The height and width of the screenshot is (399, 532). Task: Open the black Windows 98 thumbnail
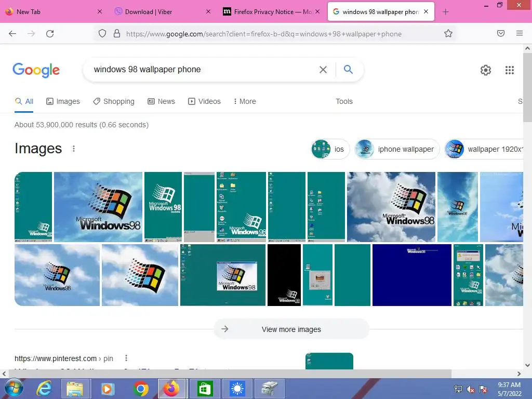point(284,275)
